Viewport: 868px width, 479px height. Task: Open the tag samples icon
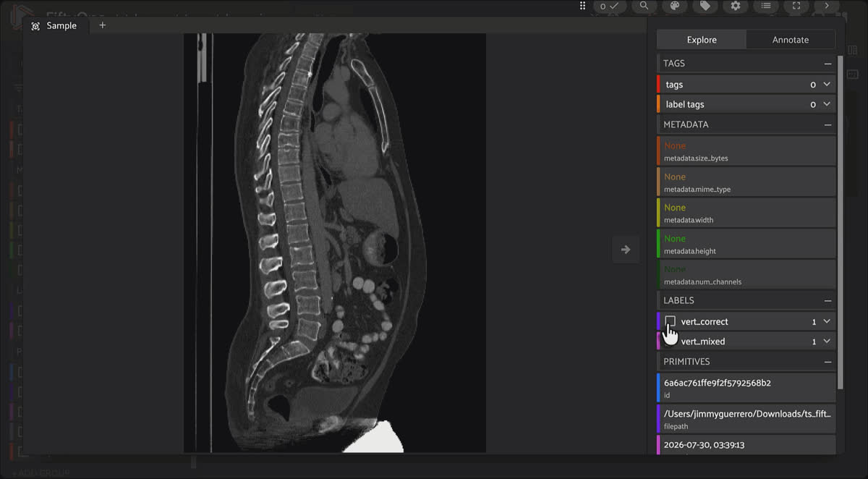[x=705, y=6]
